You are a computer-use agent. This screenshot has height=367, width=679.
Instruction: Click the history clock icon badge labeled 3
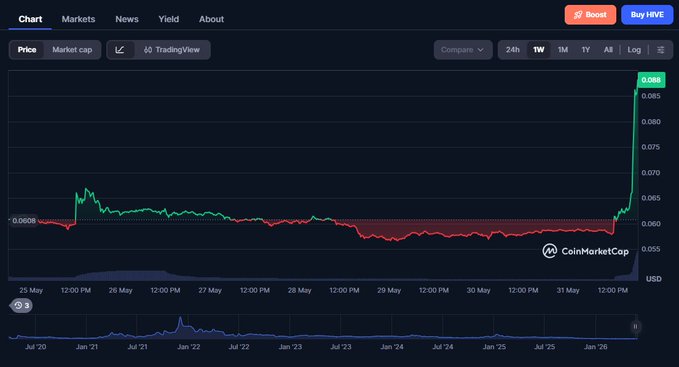(21, 306)
